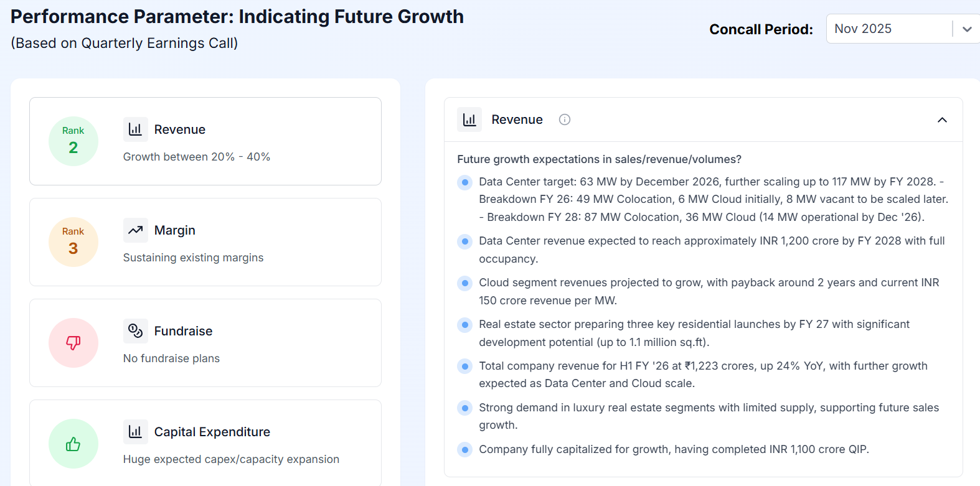Click the bullet beside Data Center target point
This screenshot has height=486, width=980.
(x=465, y=182)
